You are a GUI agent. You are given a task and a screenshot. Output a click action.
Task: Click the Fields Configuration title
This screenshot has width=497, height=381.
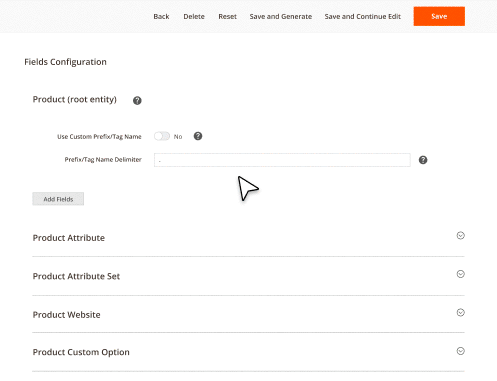65,62
